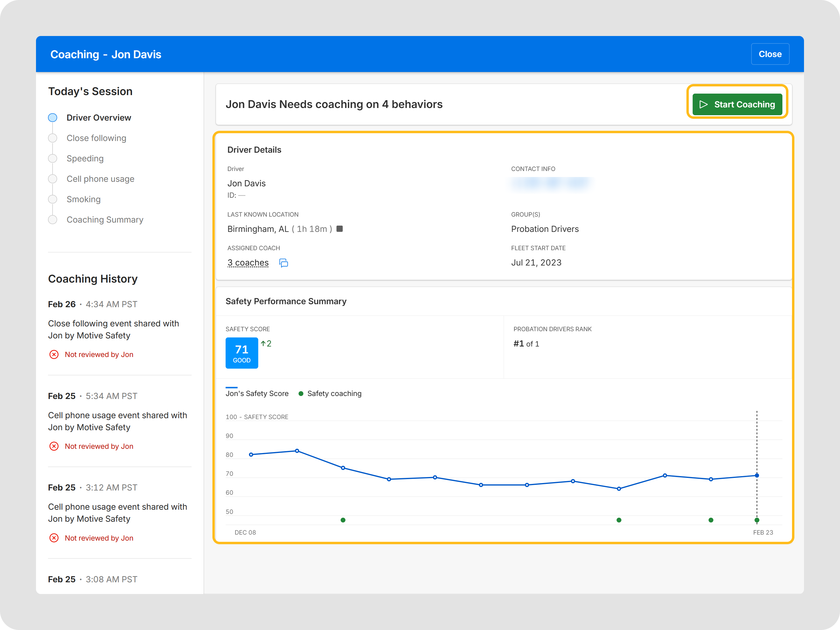Click the highlighted FEB 23 chart data point

tap(757, 475)
